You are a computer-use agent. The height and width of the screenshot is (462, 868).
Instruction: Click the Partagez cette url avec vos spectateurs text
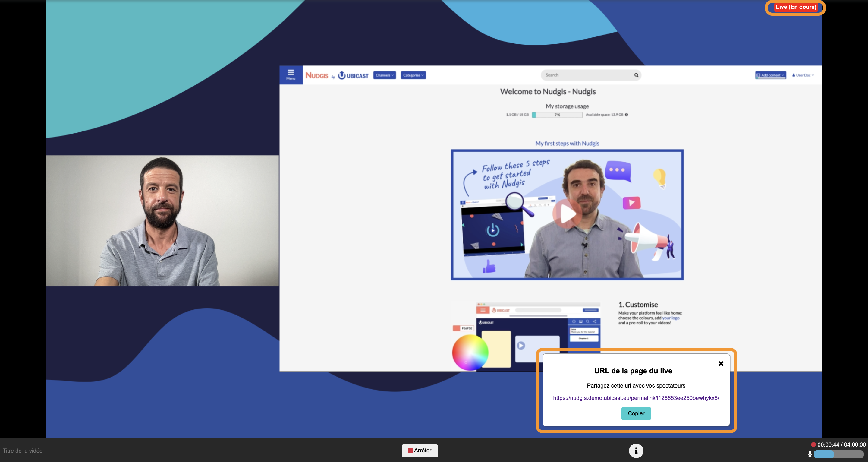pos(636,385)
